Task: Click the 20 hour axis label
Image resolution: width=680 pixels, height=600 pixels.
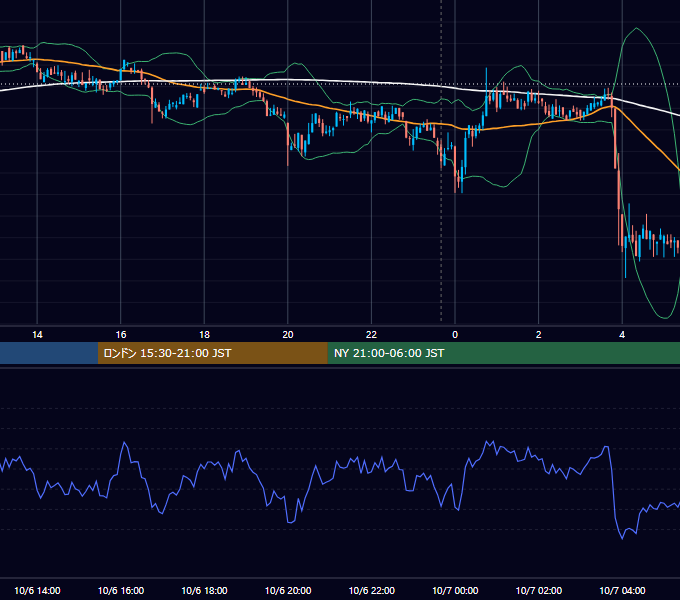Action: 288,335
